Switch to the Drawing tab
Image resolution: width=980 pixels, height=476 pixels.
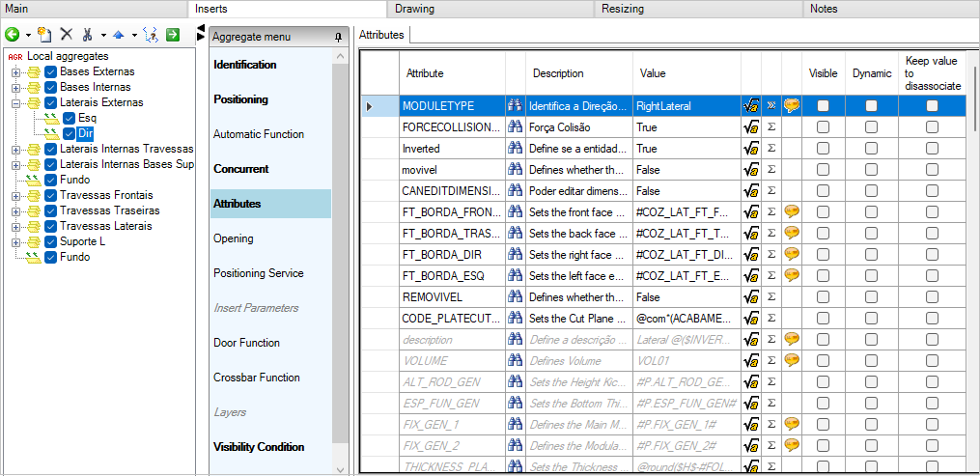pyautogui.click(x=490, y=9)
